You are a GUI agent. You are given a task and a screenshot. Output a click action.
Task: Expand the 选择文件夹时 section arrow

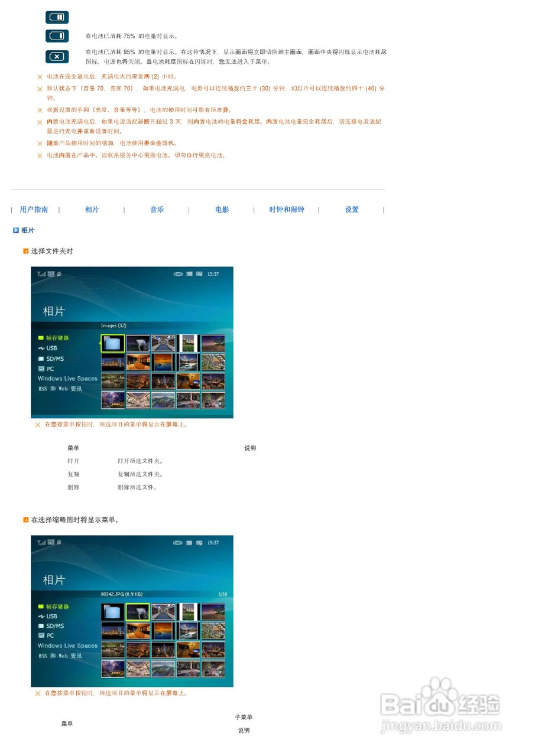pos(25,251)
